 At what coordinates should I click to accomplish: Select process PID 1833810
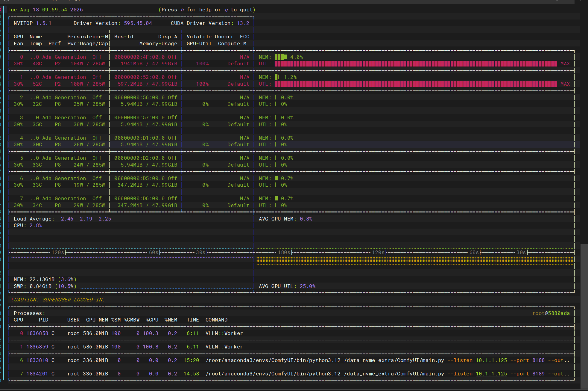tap(37, 360)
